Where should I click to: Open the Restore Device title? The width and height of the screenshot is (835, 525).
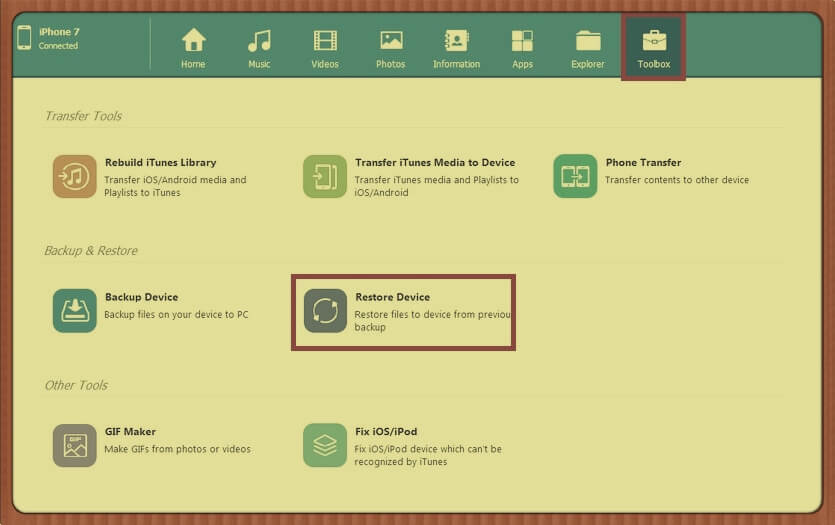[x=392, y=297]
